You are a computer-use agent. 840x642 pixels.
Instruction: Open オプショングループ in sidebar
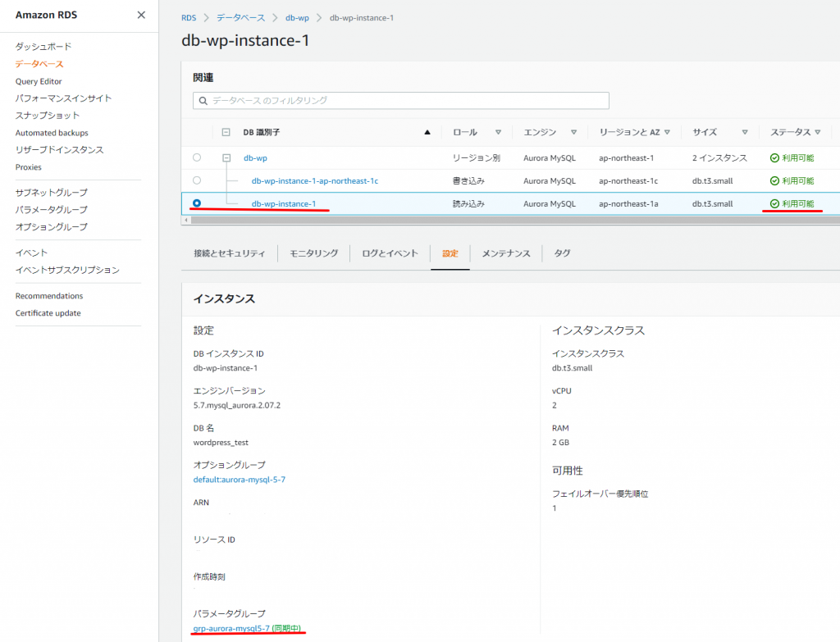pos(51,226)
